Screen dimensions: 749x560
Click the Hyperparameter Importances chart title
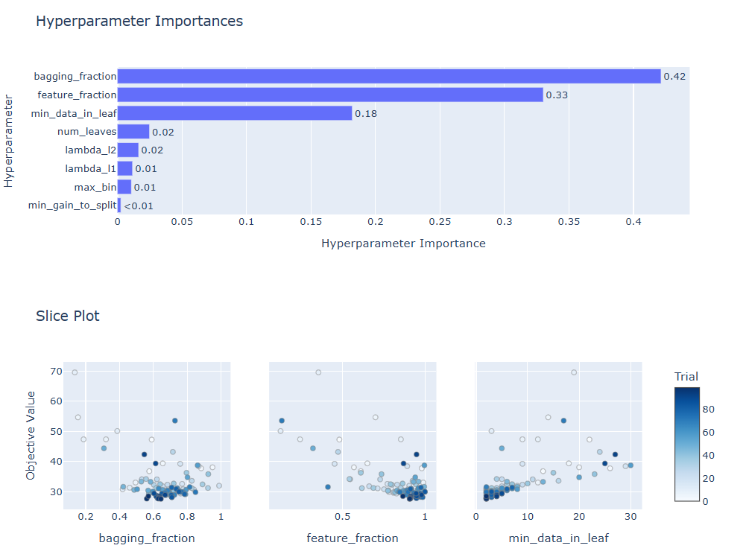(139, 22)
